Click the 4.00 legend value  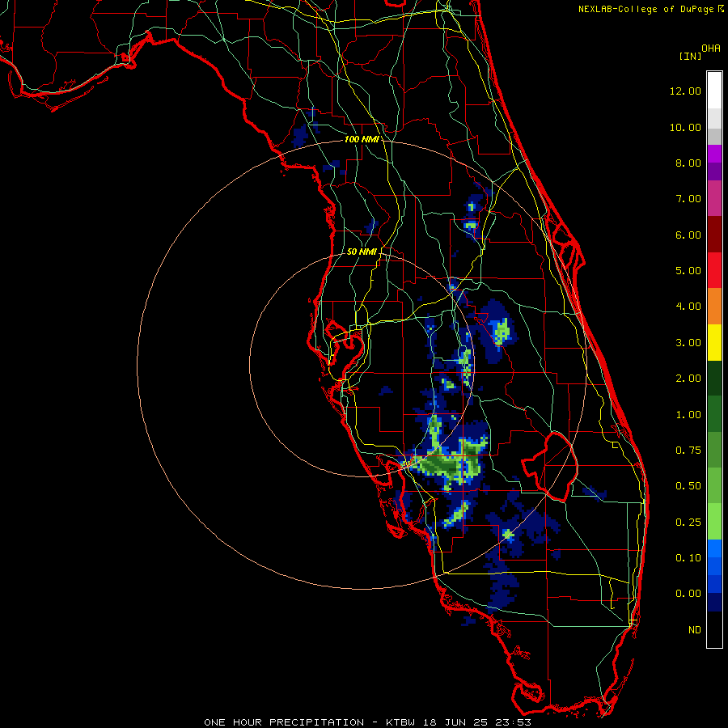tap(688, 307)
